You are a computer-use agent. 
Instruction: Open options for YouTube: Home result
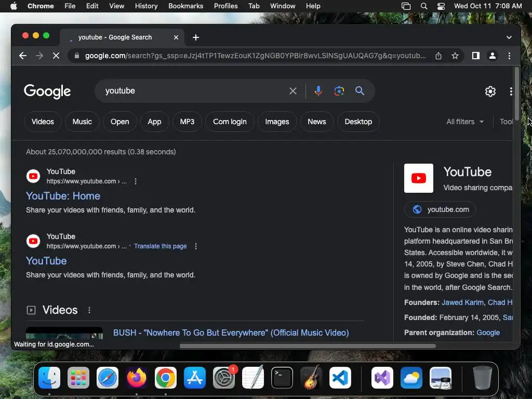(136, 181)
